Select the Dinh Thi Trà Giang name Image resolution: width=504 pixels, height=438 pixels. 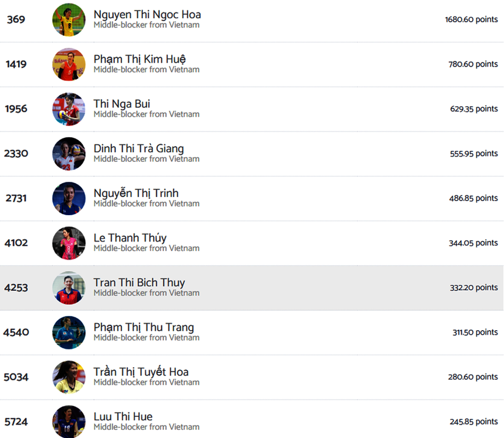coord(138,148)
